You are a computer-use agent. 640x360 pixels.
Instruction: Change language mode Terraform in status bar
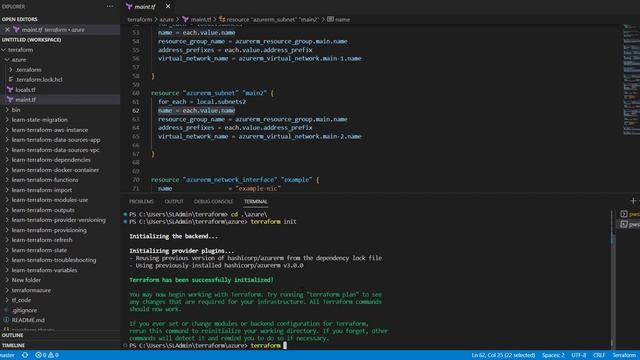pyautogui.click(x=624, y=355)
